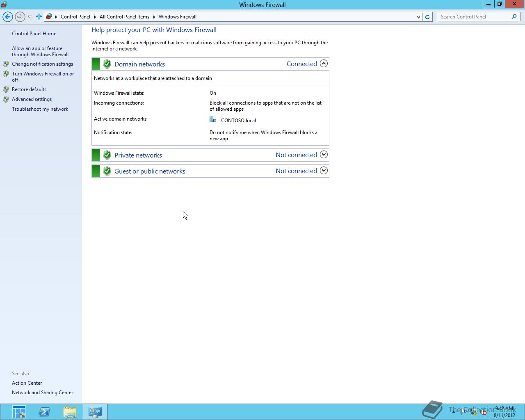Image resolution: width=525 pixels, height=420 pixels.
Task: Open Action Center link
Action: coord(27,383)
